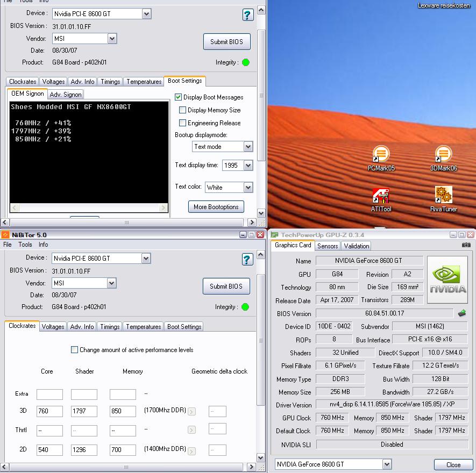476x473 pixels.
Task: Switch to GPU-Z Validation tab
Action: coord(357,246)
